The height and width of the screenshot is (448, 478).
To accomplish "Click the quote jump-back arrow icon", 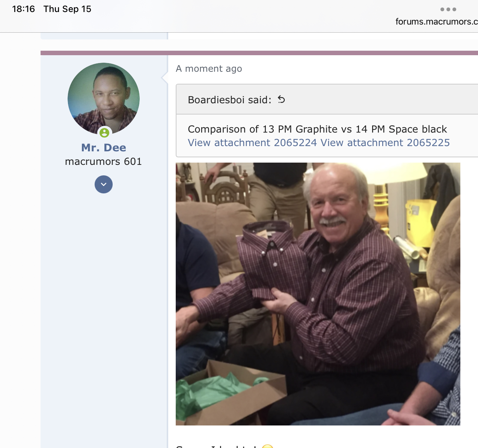I will [x=281, y=100].
